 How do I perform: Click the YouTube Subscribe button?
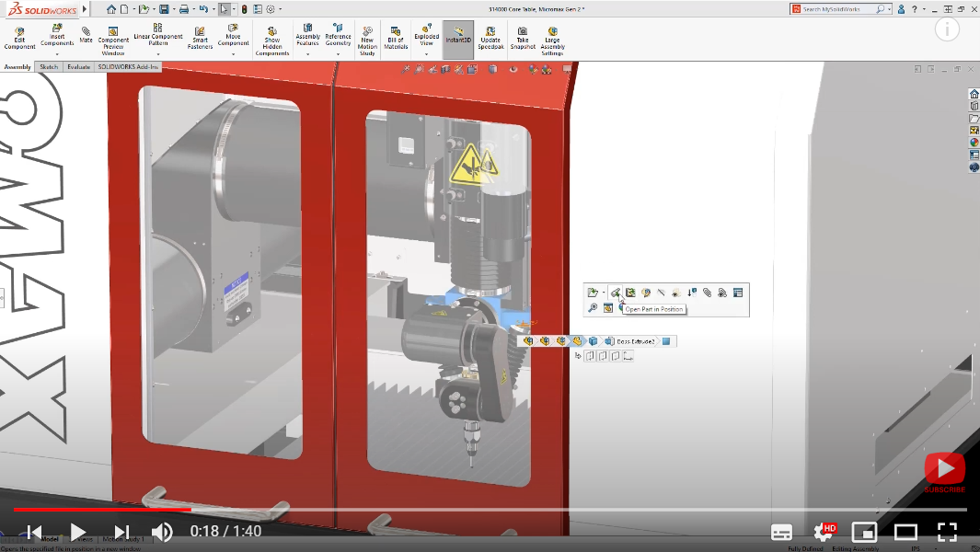coord(945,473)
